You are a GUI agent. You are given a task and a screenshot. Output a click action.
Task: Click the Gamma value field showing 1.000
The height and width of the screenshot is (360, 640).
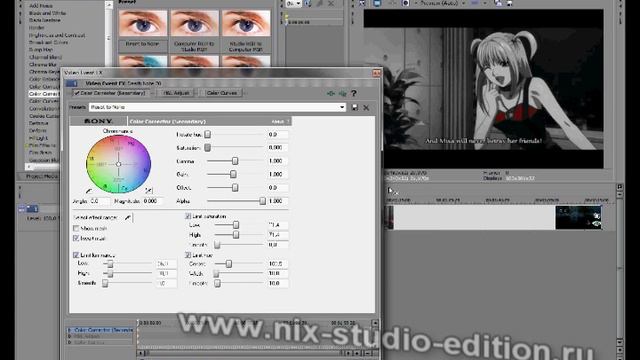click(x=277, y=161)
